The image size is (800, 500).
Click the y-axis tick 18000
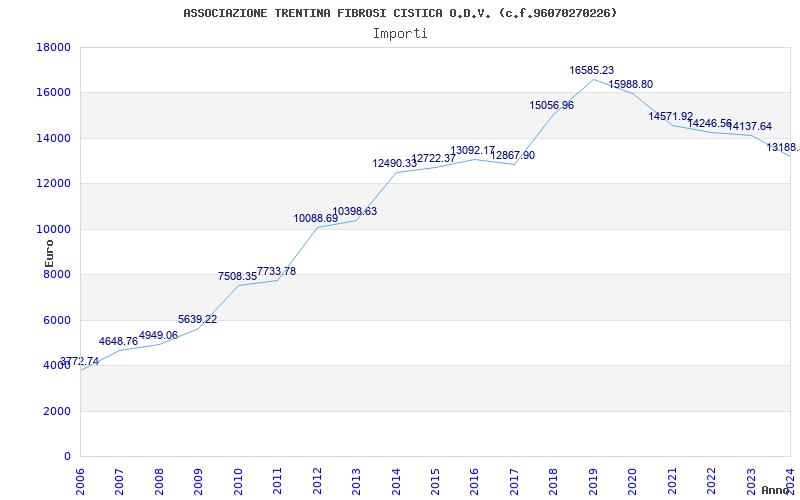54,47
